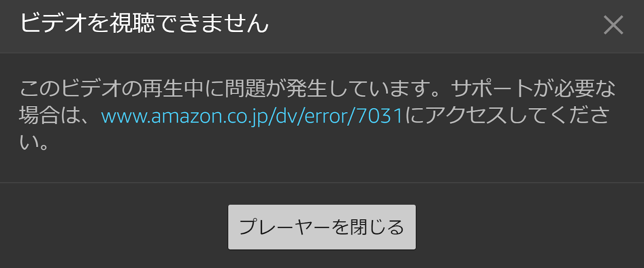Click the amazon.co.jp/dv/error link text
The image size is (644, 268).
pos(252,116)
